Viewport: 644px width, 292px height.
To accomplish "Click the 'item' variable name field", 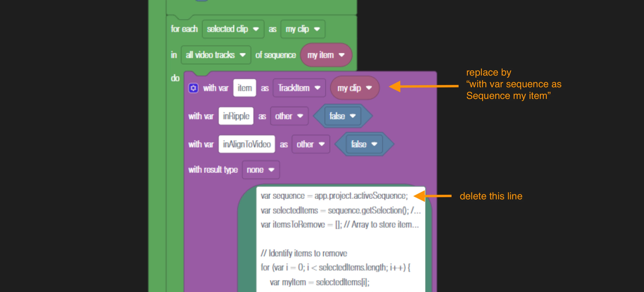I will pos(244,88).
